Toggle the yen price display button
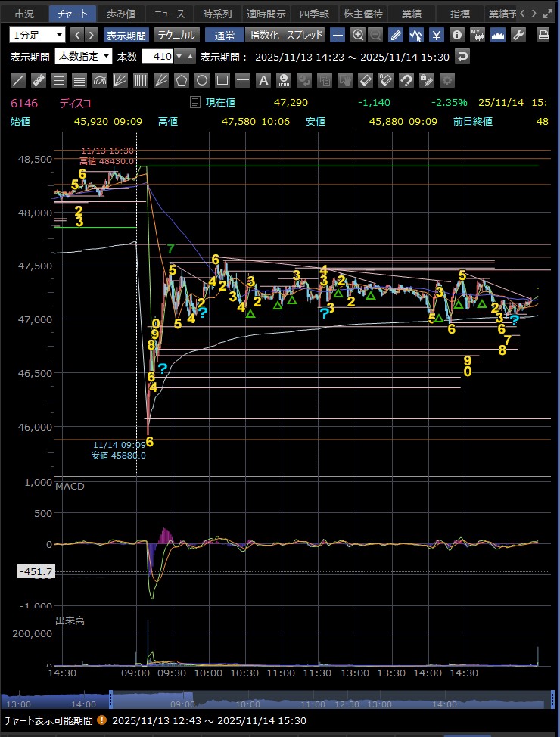The height and width of the screenshot is (737, 560). (437, 35)
